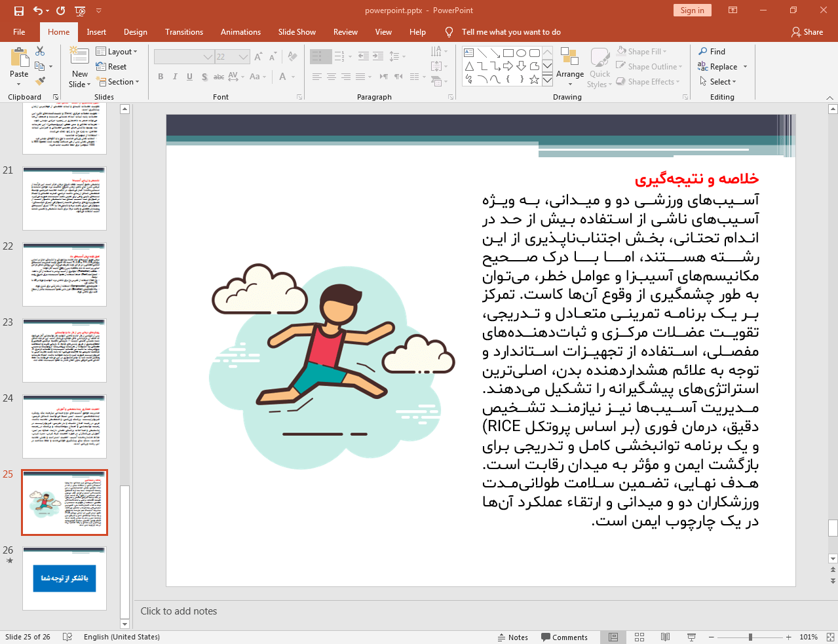Click the Save icon in title bar
838x644 pixels.
pyautogui.click(x=19, y=10)
